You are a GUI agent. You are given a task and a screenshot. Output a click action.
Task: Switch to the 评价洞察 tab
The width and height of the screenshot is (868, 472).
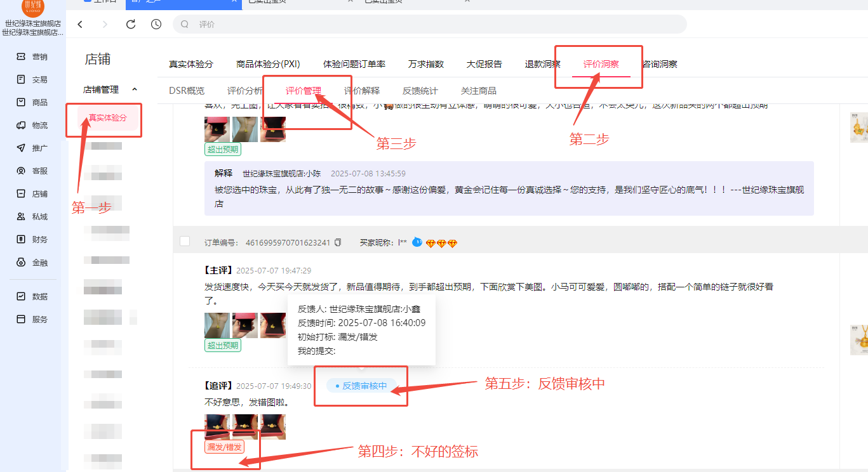coord(601,64)
